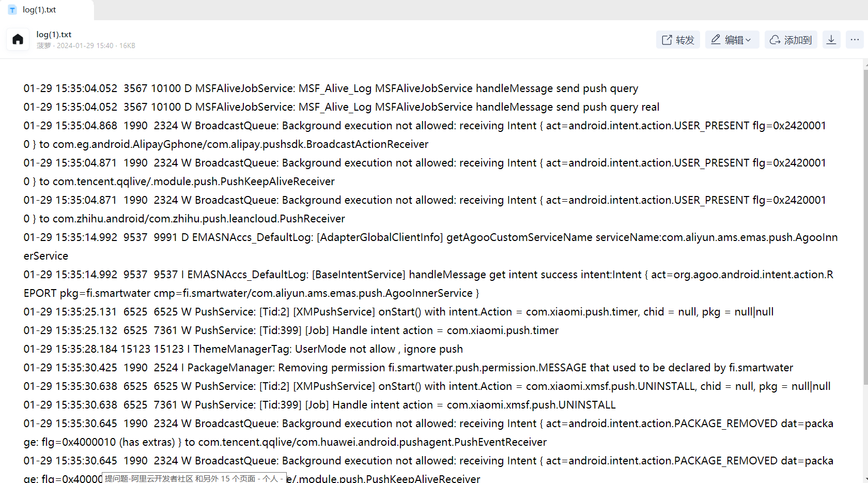868x483 pixels.
Task: Click the vertical scrollbar thumb
Action: pos(865,228)
